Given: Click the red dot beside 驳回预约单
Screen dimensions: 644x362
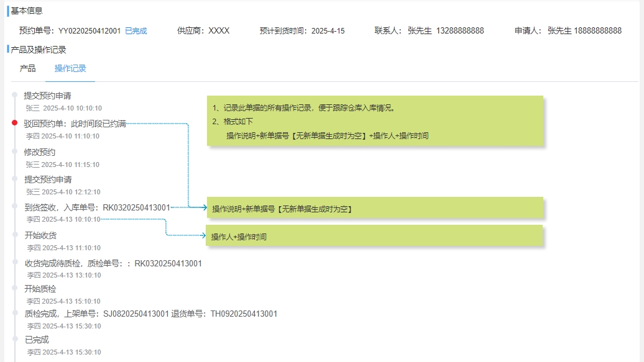Looking at the screenshot, I should pyautogui.click(x=15, y=123).
